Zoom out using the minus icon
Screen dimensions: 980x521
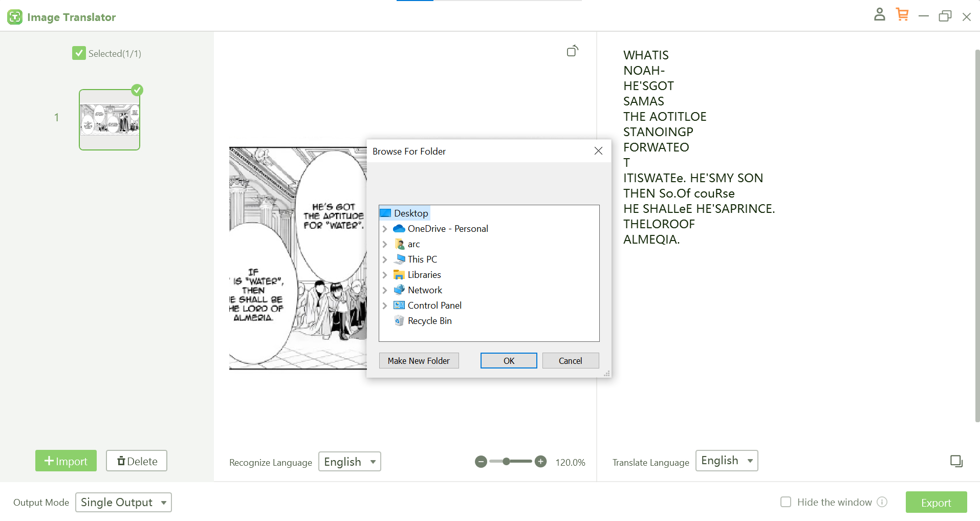click(x=481, y=461)
